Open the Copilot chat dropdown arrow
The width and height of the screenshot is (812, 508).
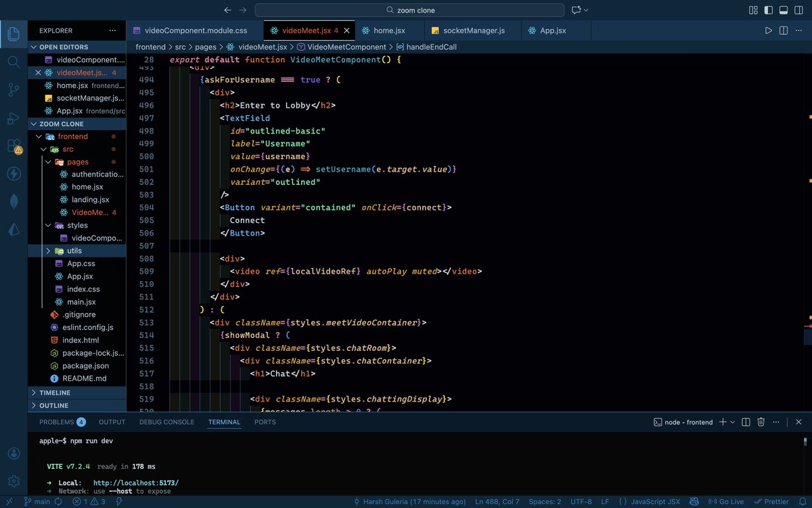pos(586,10)
